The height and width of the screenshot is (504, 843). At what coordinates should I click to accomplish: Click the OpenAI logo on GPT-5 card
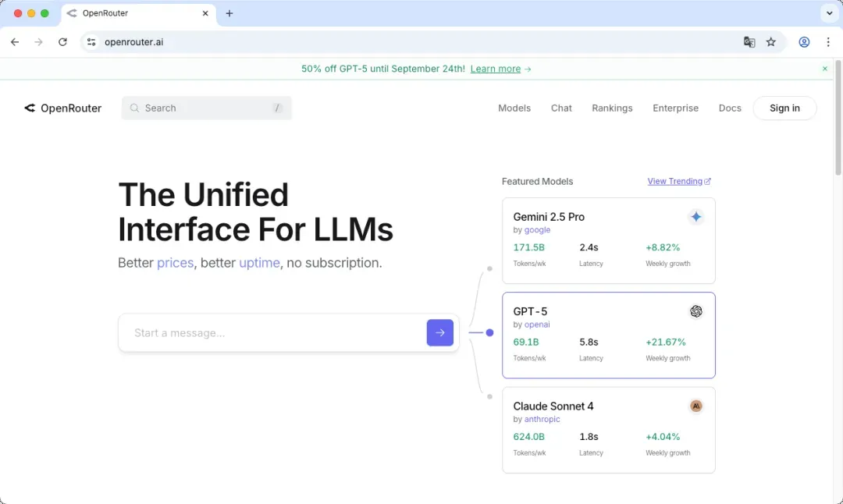pyautogui.click(x=695, y=311)
